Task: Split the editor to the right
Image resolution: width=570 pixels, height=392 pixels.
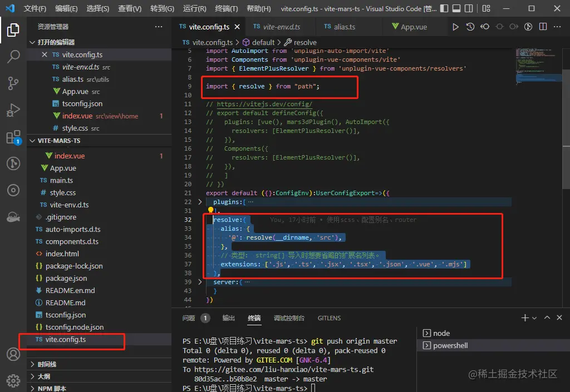Action: (543, 27)
